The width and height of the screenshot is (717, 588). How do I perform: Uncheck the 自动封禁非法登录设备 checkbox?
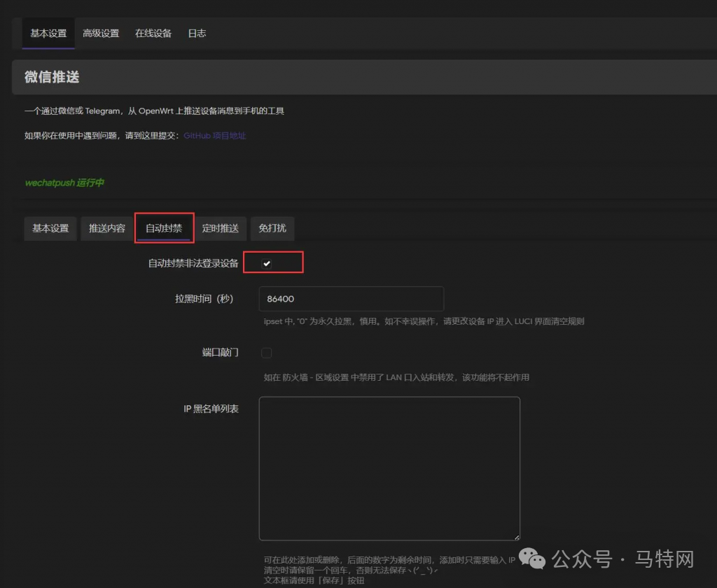tap(267, 263)
